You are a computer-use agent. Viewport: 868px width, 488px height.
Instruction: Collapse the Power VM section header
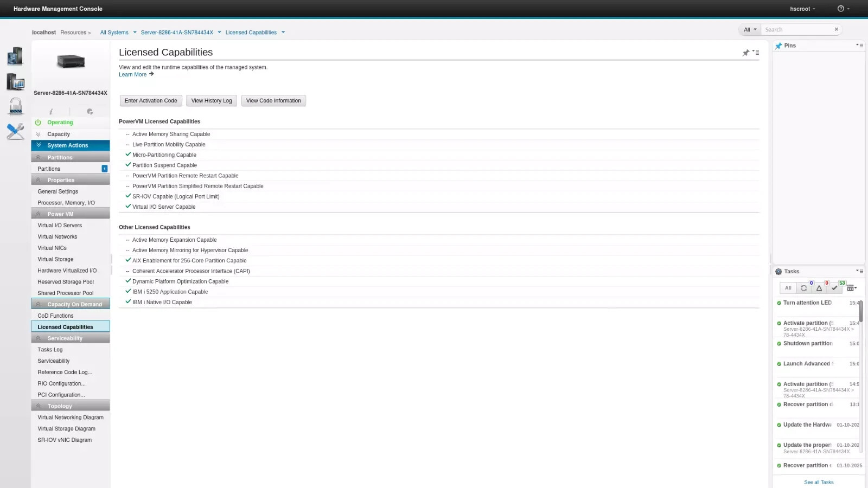pyautogui.click(x=71, y=214)
